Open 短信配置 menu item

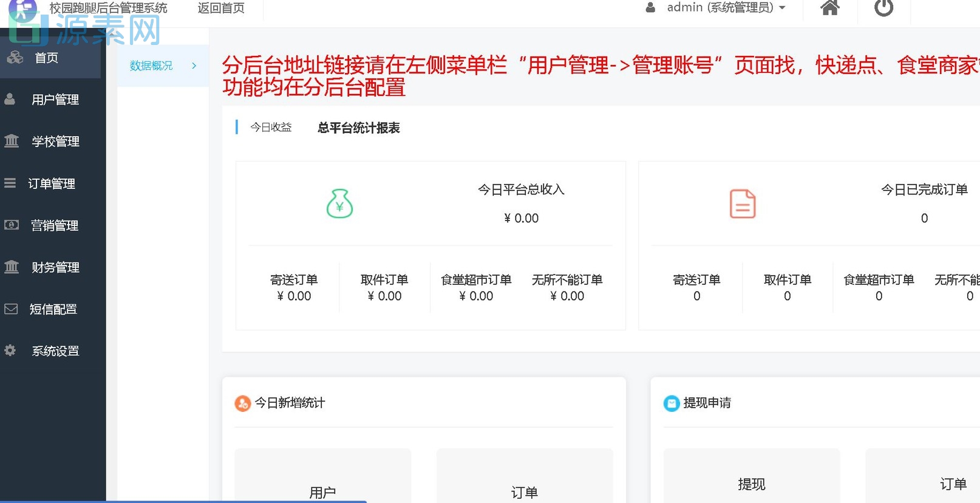coord(53,309)
